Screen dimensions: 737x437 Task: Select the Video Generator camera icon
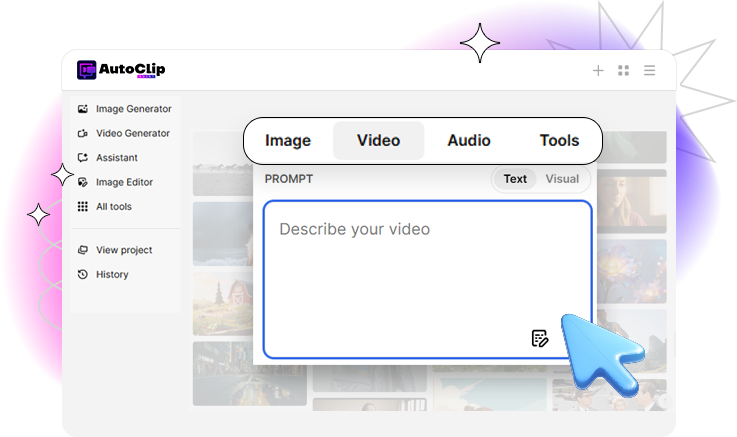point(83,133)
